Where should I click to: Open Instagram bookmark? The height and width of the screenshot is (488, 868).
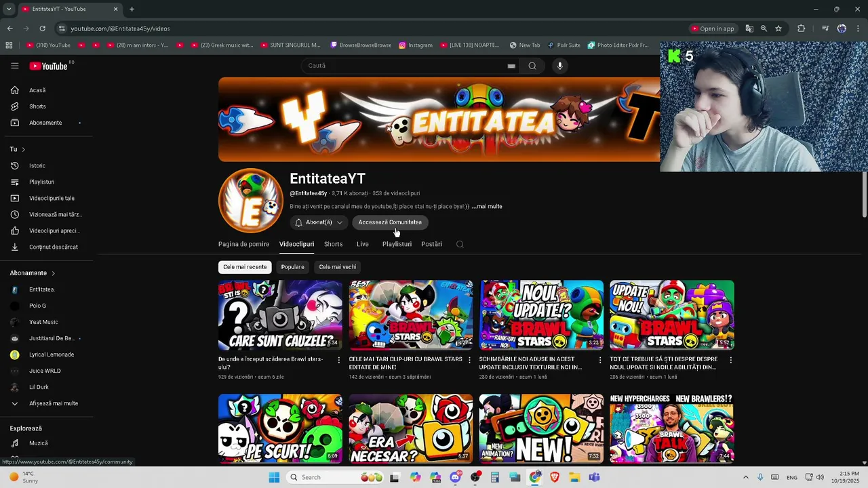[416, 45]
